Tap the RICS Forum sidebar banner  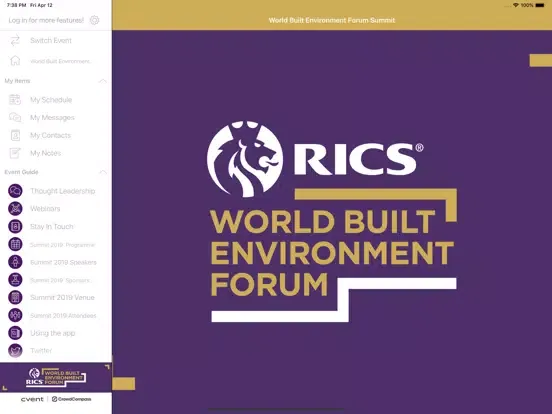(56, 377)
